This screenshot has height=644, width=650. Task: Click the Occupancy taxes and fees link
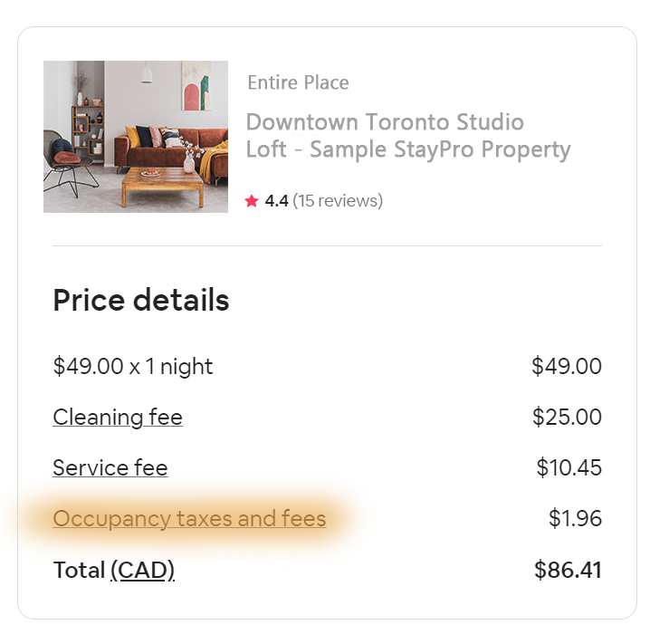tap(189, 519)
